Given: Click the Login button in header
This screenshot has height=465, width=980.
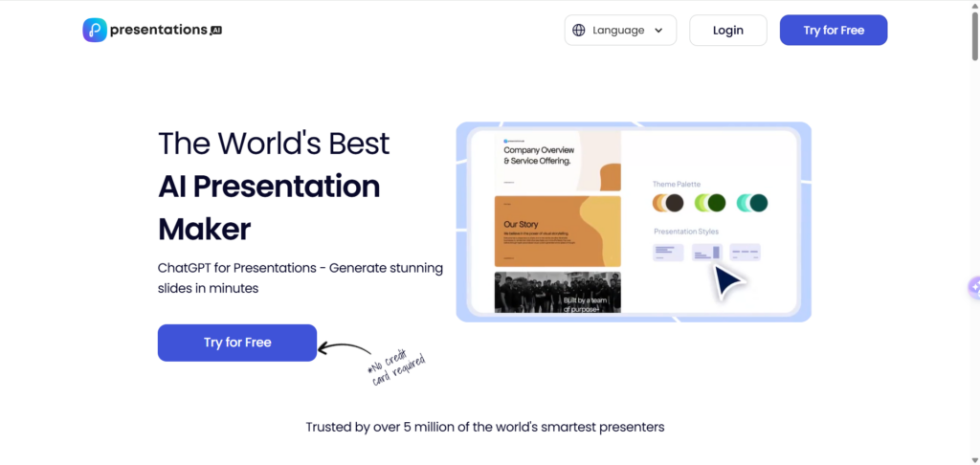Looking at the screenshot, I should (x=727, y=31).
